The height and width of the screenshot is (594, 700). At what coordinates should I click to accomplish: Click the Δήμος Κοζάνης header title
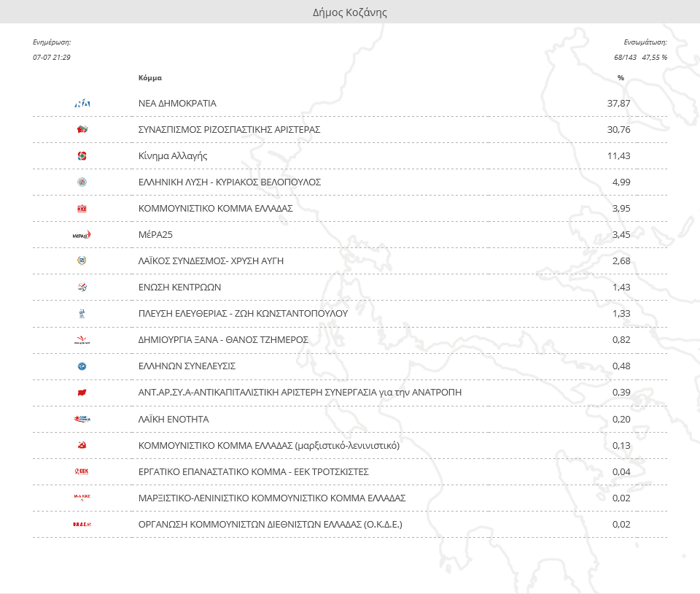[350, 12]
